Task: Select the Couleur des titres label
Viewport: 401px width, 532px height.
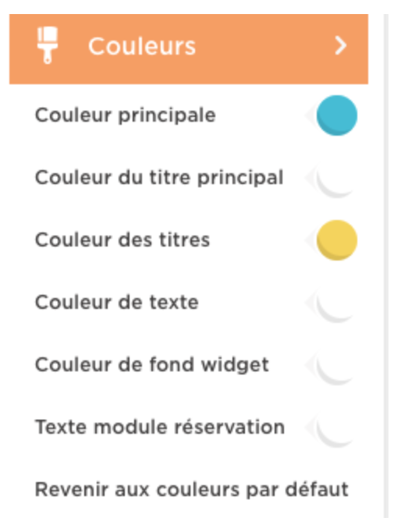Action: pyautogui.click(x=122, y=240)
